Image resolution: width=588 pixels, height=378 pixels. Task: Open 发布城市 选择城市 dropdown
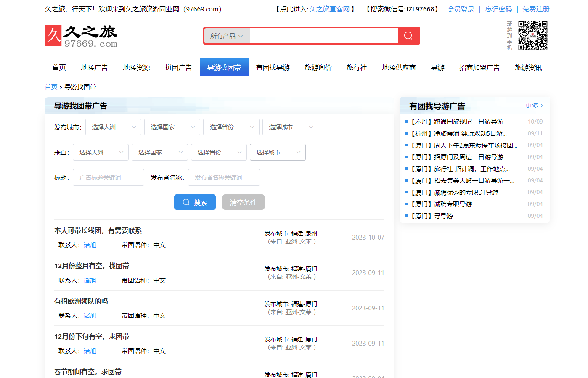tap(290, 127)
